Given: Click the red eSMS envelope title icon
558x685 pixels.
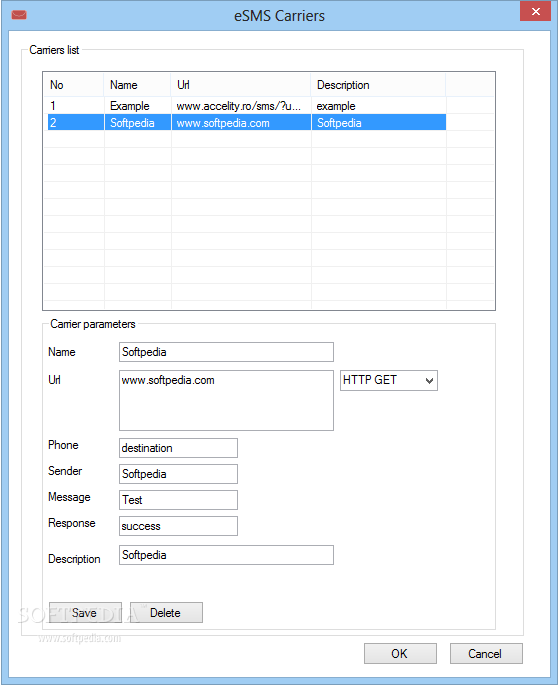Looking at the screenshot, I should point(19,15).
